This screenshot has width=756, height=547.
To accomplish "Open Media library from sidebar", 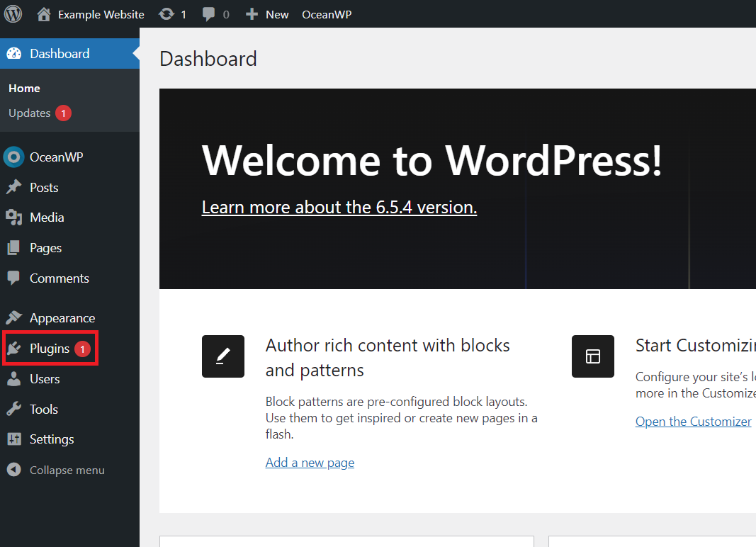I will tap(47, 218).
